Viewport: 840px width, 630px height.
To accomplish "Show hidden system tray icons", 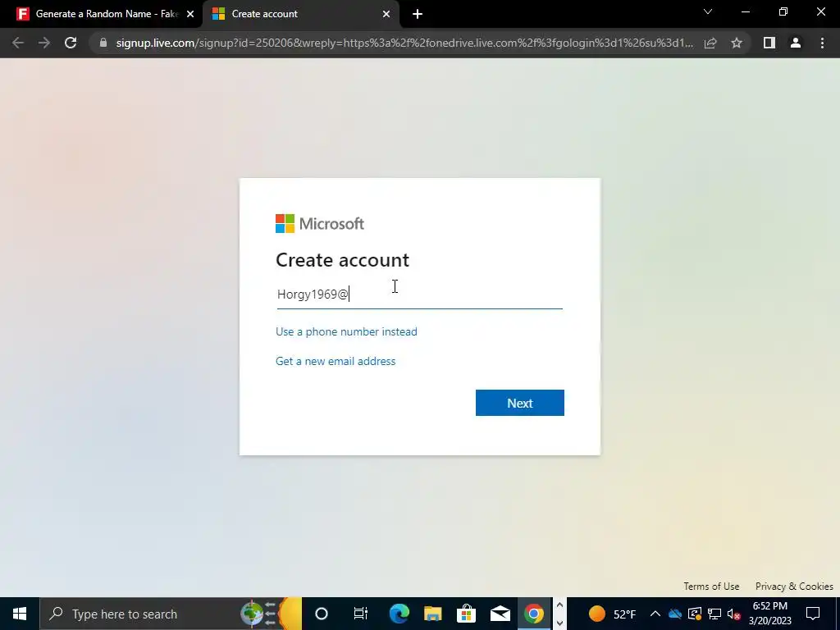I will pyautogui.click(x=655, y=614).
